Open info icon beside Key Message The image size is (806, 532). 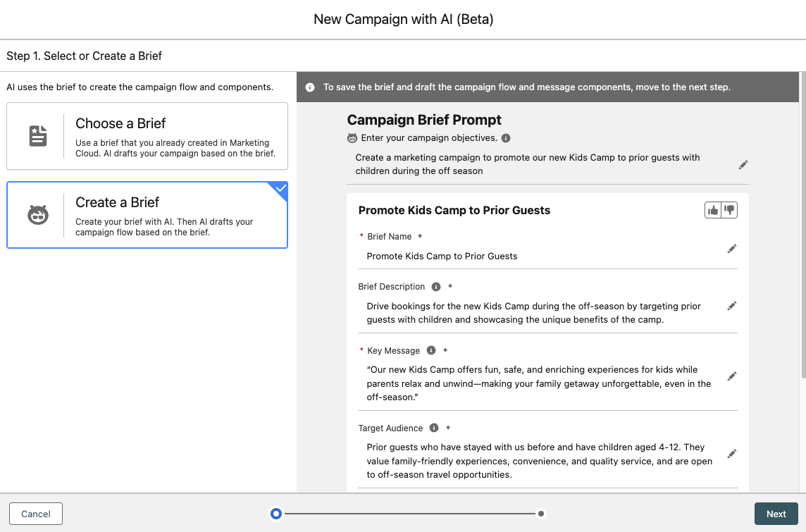(431, 351)
